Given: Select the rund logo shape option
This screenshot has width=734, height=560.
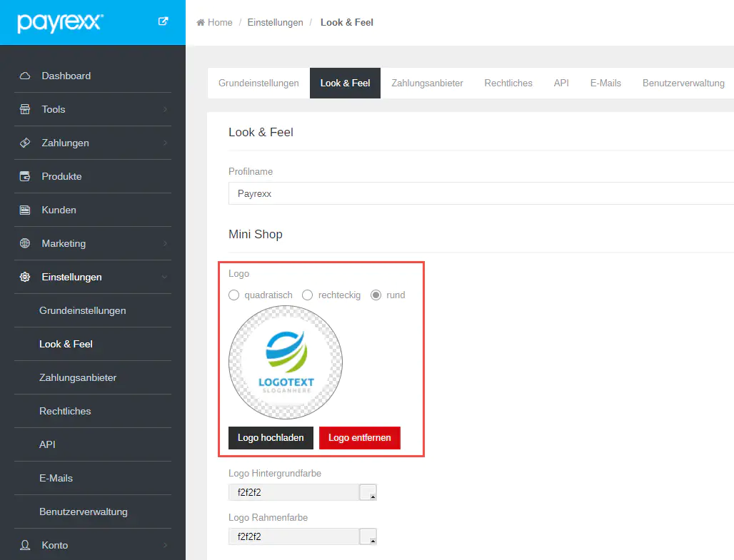Looking at the screenshot, I should (x=376, y=295).
